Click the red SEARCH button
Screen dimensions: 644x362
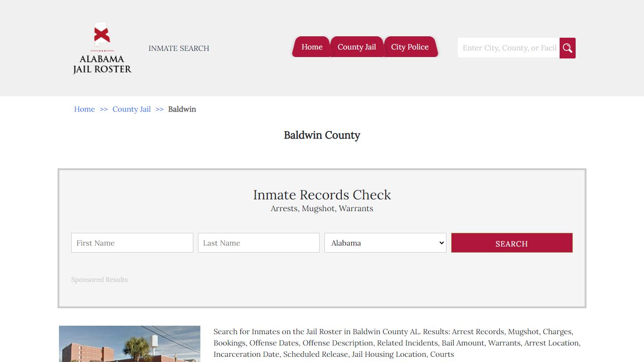coord(512,243)
